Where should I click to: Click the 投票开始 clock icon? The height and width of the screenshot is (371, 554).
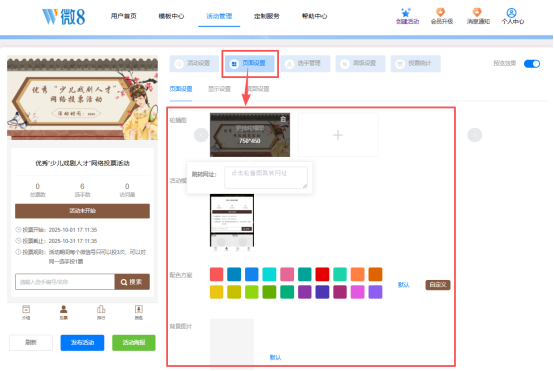[x=18, y=230]
